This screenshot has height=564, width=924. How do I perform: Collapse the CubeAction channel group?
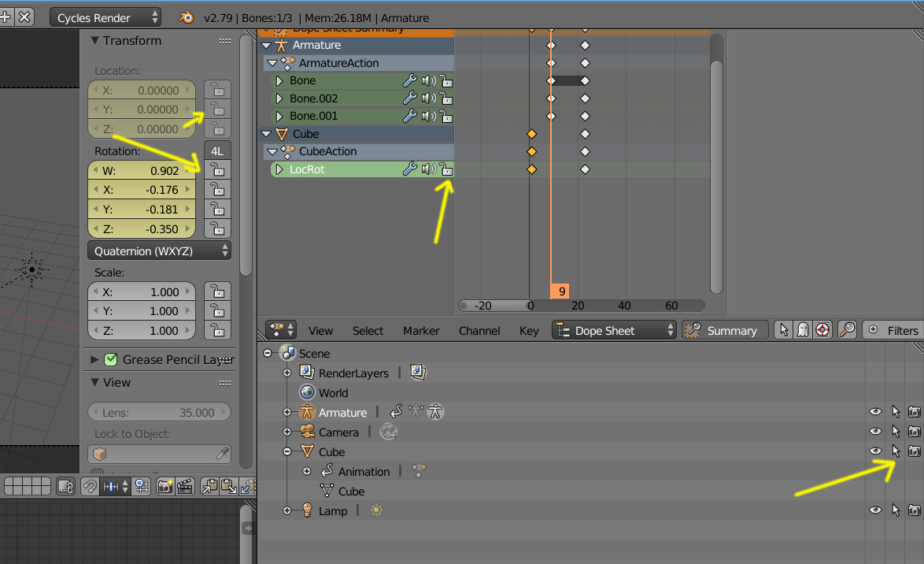[272, 151]
